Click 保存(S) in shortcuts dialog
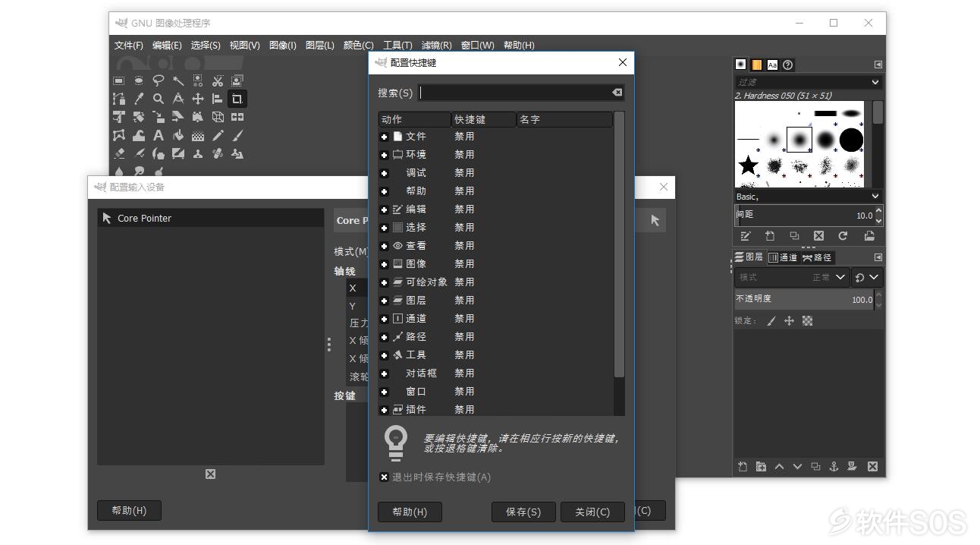 coord(523,512)
